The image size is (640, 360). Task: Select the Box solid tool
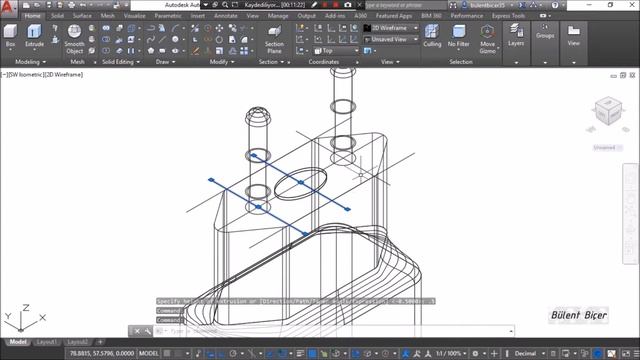10,36
